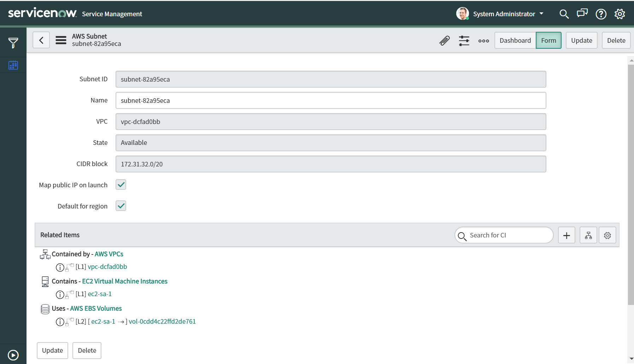Screen dimensions: 634x364
Task: Open the personalize form sliders icon
Action: [x=464, y=40]
